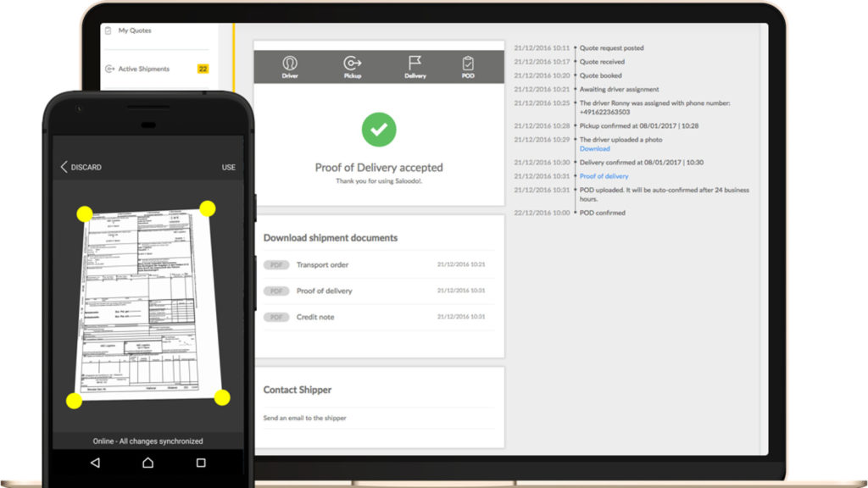The width and height of the screenshot is (868, 488).
Task: Open the Proof of delivery timeline link
Action: [604, 176]
